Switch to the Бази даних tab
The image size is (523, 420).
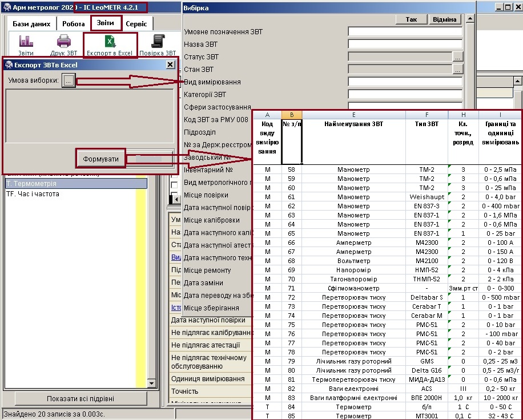click(x=31, y=24)
